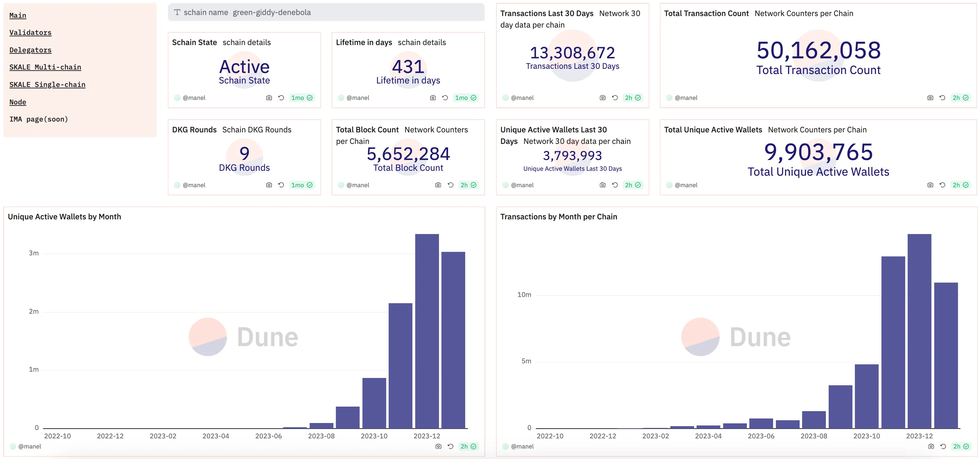The height and width of the screenshot is (459, 980).
Task: Click the 9,903,765 wallets counter value
Action: coord(818,152)
